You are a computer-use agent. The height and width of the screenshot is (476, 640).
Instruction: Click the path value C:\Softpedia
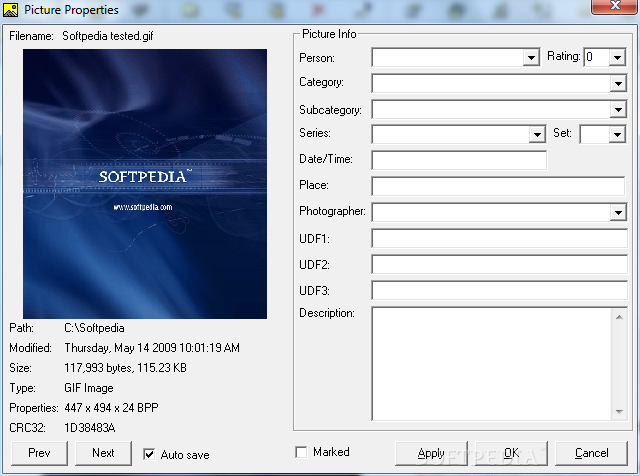point(94,328)
